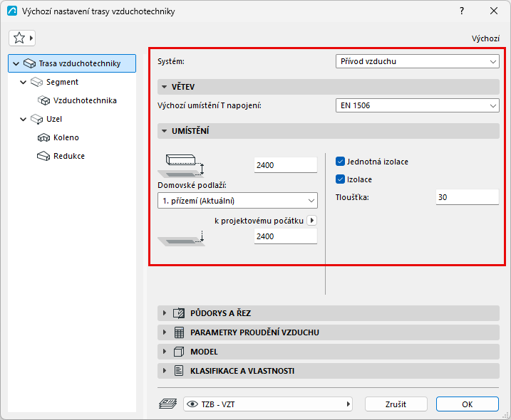Click the Systém label

[171, 61]
